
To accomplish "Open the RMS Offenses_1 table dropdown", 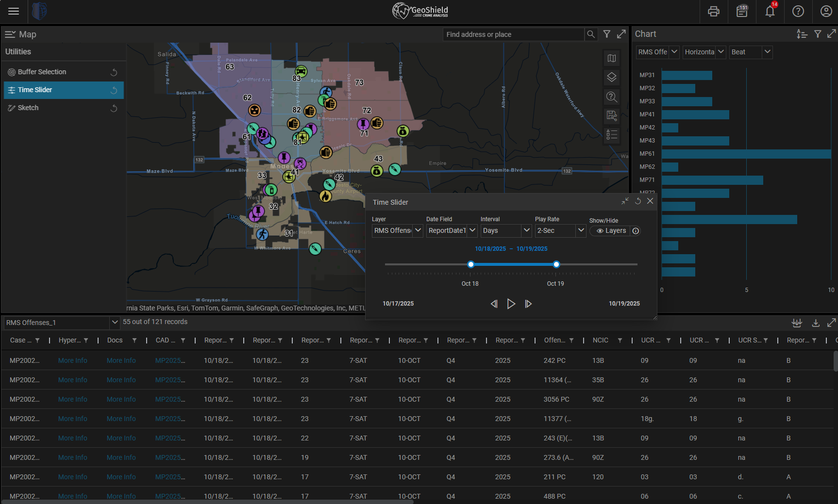I will [x=115, y=322].
